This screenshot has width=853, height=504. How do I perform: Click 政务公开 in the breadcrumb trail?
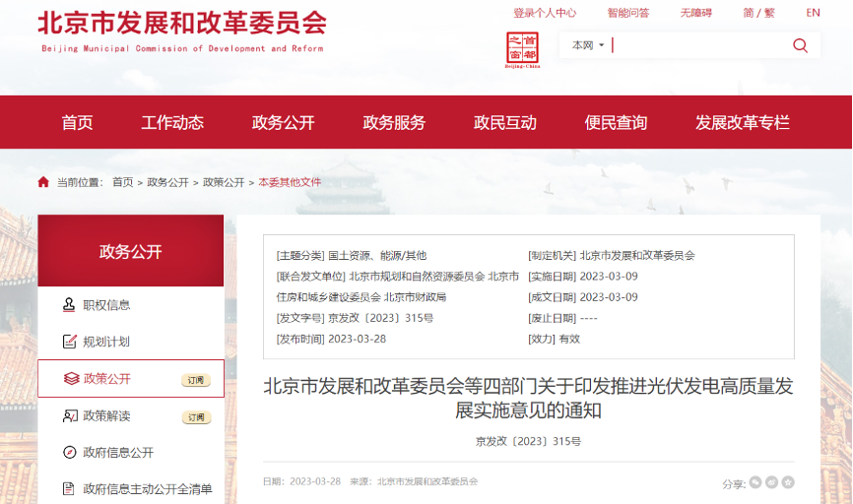[167, 182]
